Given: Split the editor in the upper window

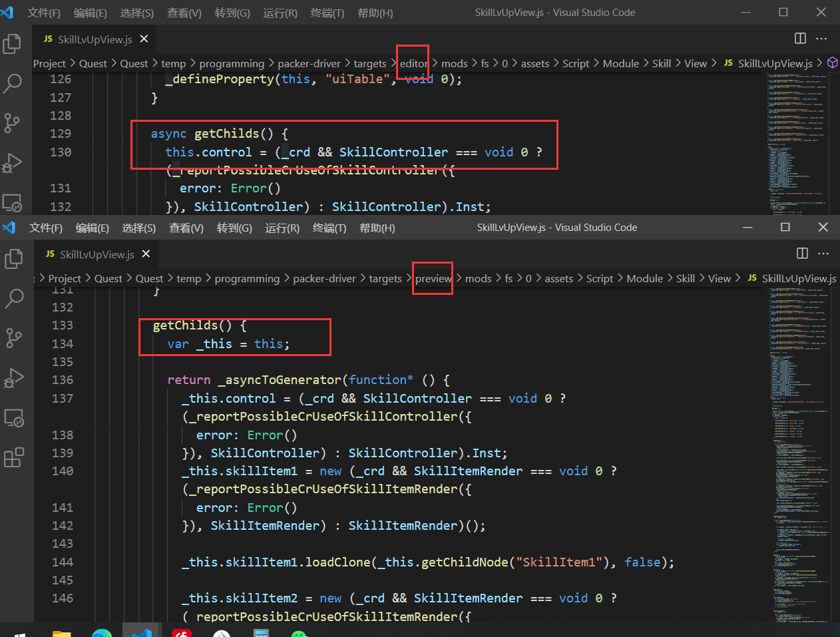Looking at the screenshot, I should click(800, 39).
